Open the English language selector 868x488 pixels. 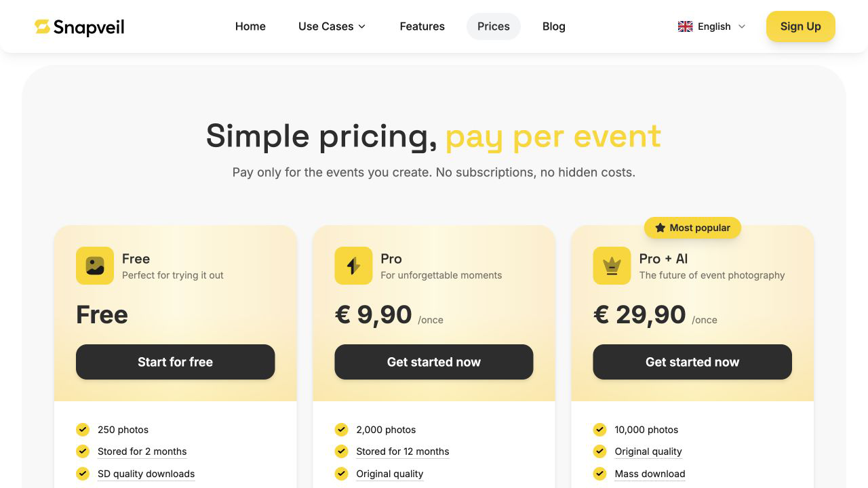tap(712, 26)
